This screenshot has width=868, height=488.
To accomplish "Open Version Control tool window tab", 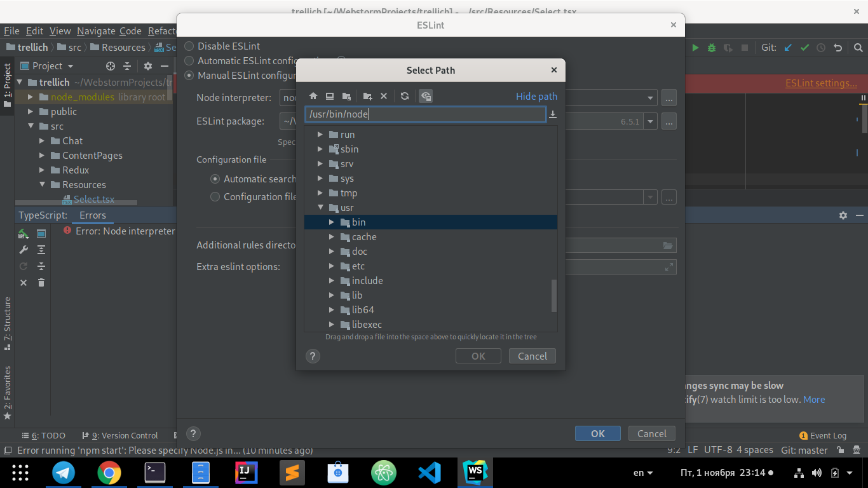I will (120, 435).
